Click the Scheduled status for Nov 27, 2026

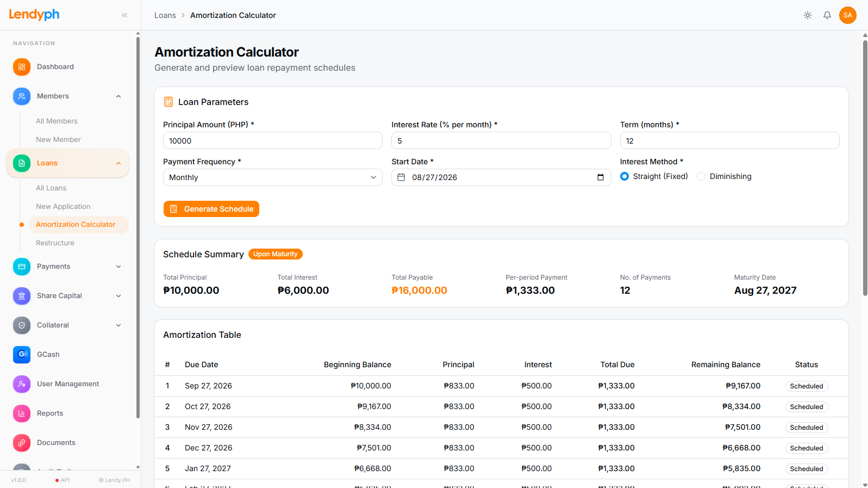807,428
